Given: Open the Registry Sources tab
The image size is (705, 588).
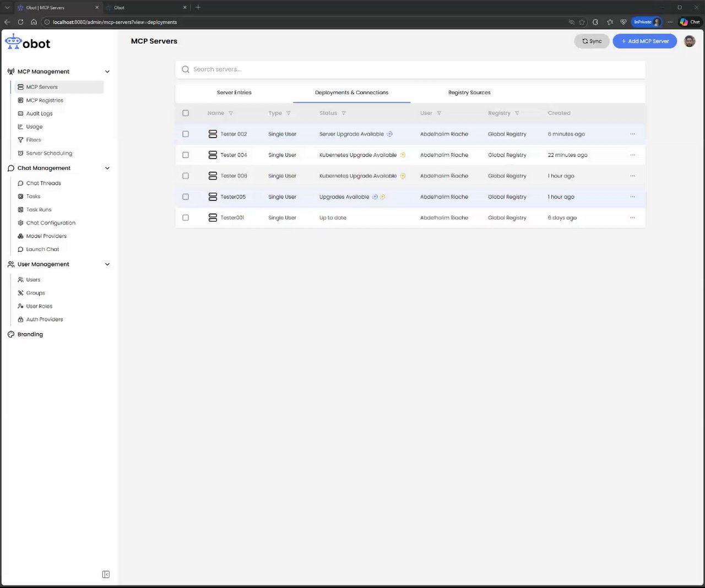Looking at the screenshot, I should (x=469, y=92).
